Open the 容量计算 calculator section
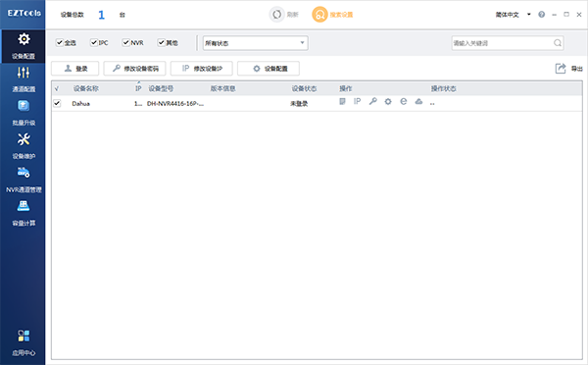The image size is (588, 365). [24, 213]
